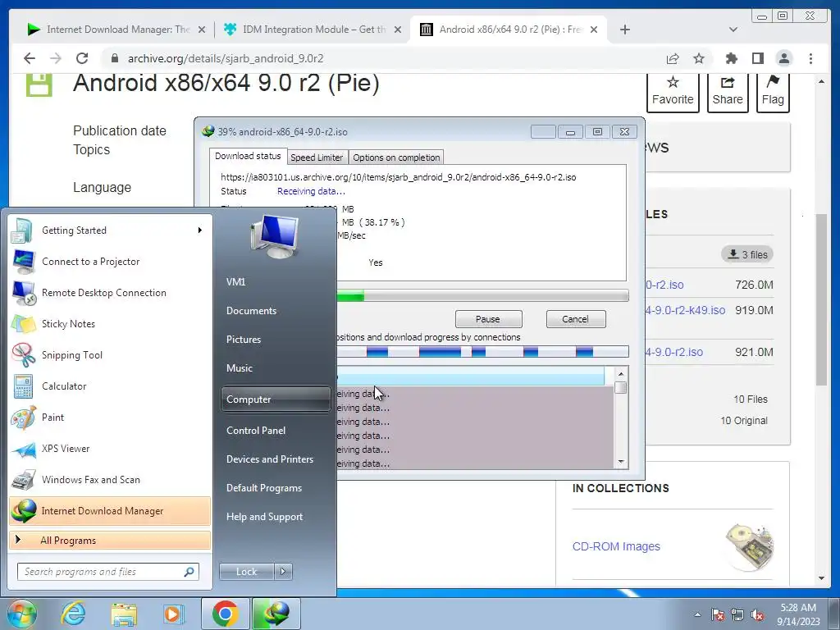Open shutdown options arrow next to Lock
The width and height of the screenshot is (840, 630).
click(283, 572)
